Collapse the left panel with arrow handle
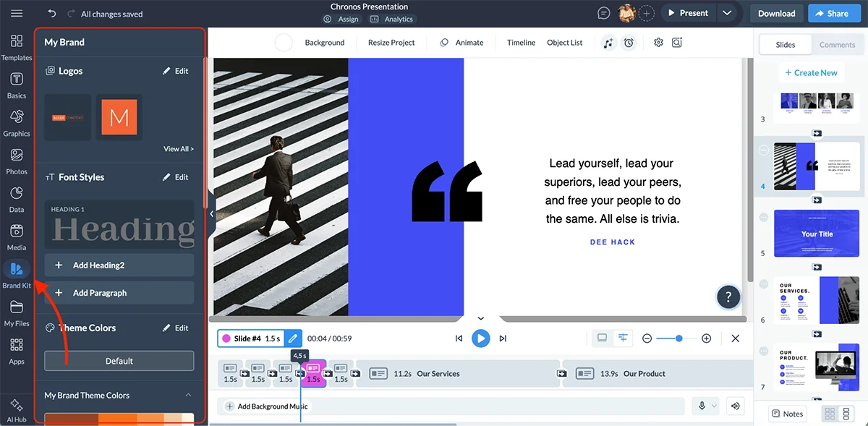 tap(211, 214)
